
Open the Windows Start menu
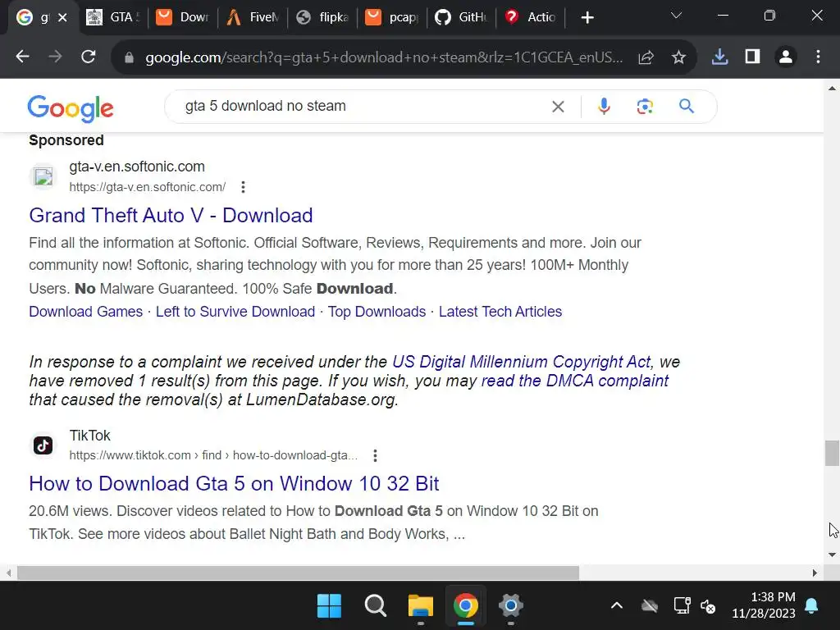click(329, 606)
